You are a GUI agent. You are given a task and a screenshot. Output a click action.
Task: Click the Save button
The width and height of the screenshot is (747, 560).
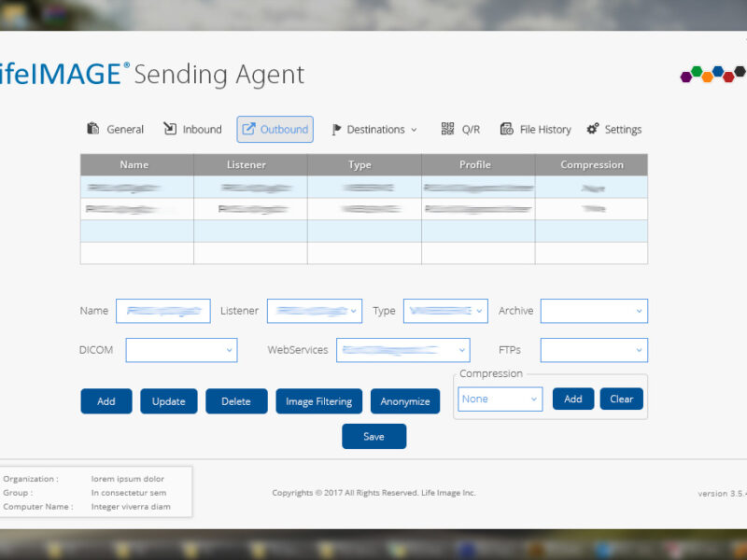[374, 436]
